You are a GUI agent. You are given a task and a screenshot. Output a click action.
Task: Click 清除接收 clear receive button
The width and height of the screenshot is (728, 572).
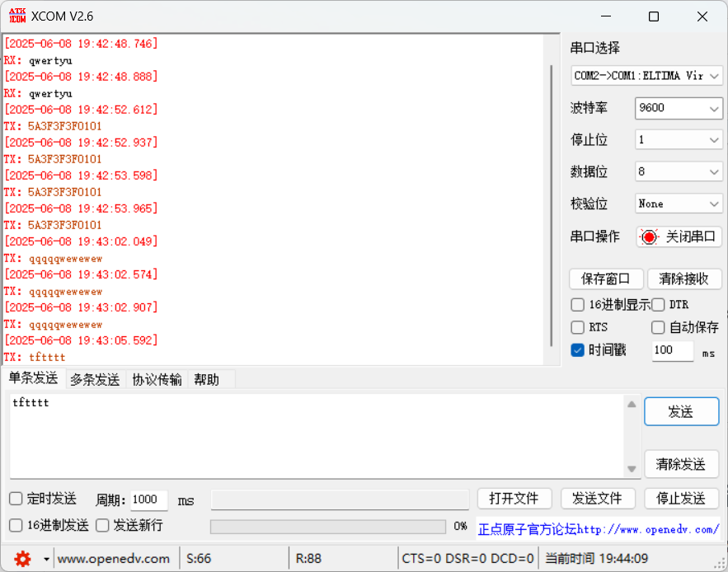coord(684,279)
